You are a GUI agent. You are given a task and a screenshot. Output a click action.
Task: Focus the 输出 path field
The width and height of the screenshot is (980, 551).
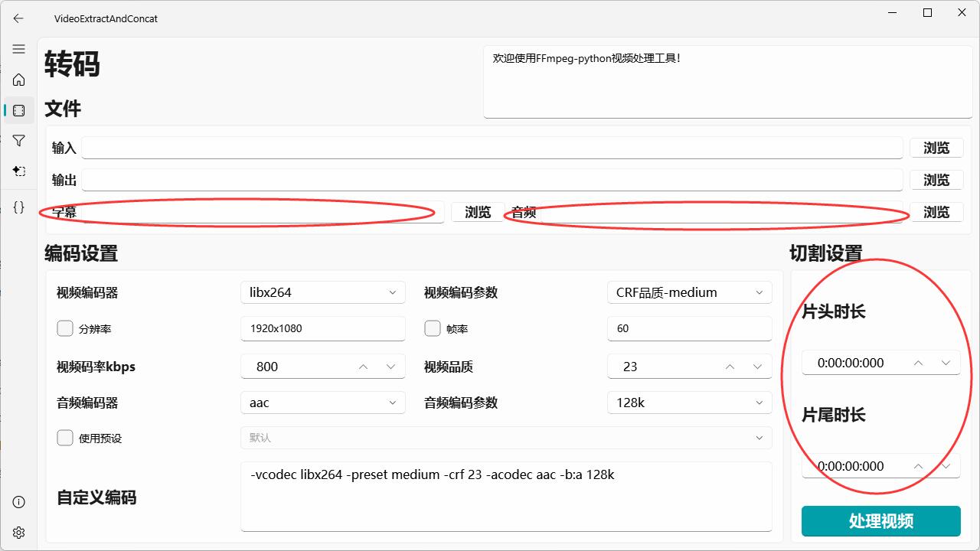[x=492, y=180]
